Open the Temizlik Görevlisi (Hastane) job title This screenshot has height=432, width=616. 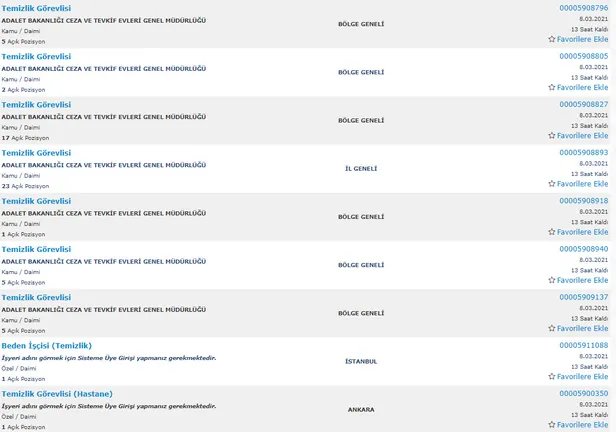[57, 393]
